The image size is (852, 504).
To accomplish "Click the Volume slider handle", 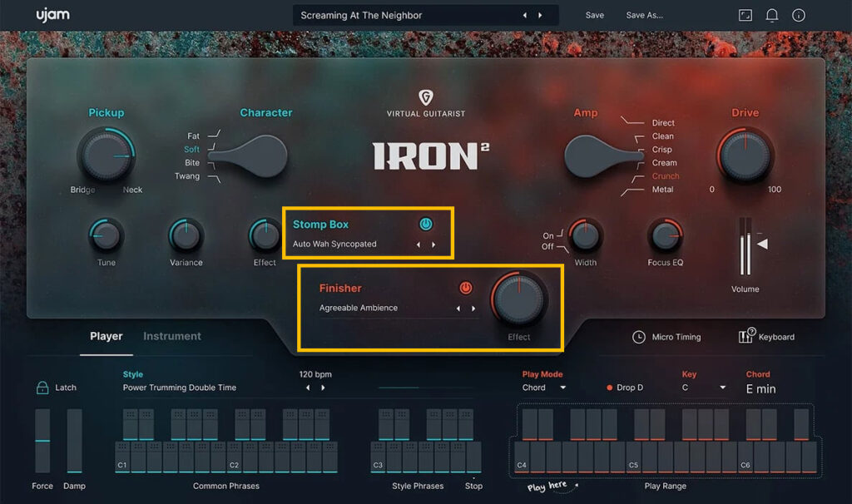I will pyautogui.click(x=763, y=244).
